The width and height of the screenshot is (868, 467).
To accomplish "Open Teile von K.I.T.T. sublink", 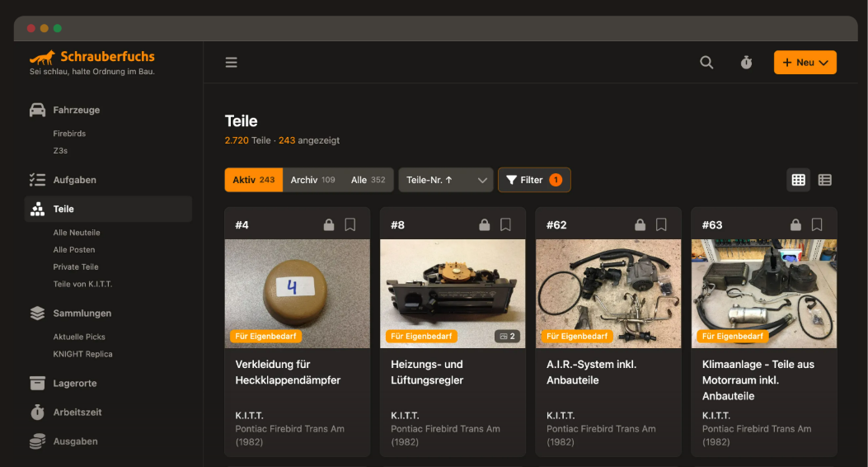I will point(82,284).
